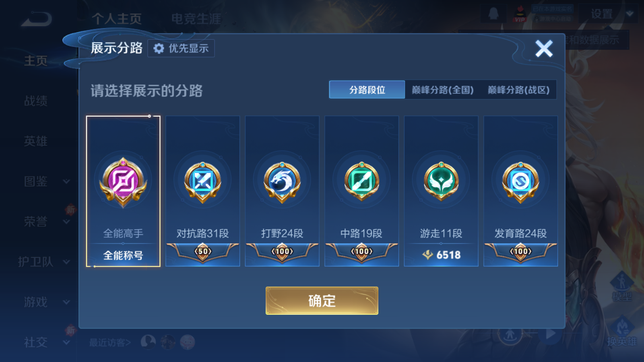Confirm selection with 确定 button

[x=322, y=301]
